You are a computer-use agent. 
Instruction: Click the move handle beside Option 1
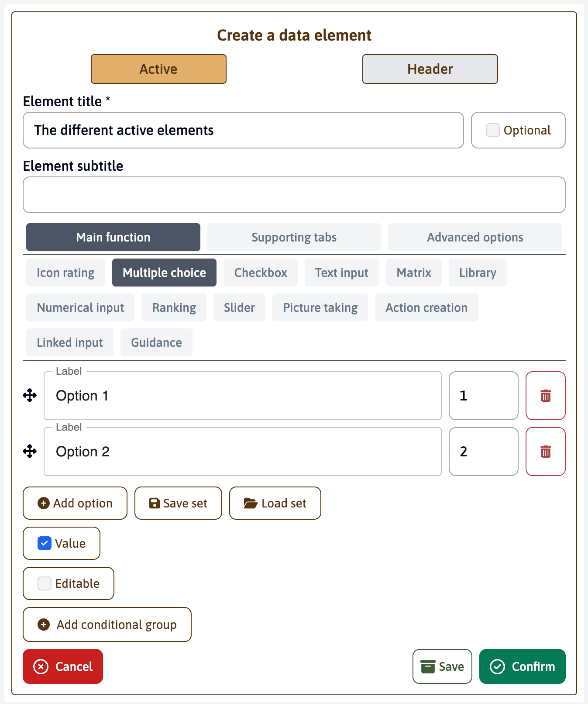(x=30, y=396)
